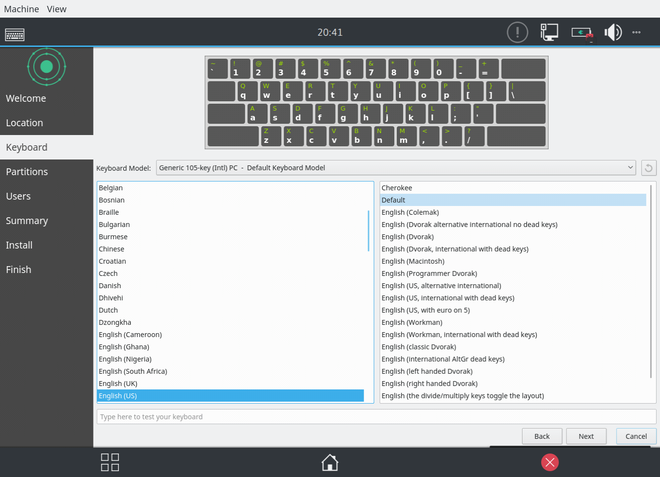Viewport: 660px width, 477px height.
Task: Click the keyboard test input field
Action: click(x=376, y=416)
